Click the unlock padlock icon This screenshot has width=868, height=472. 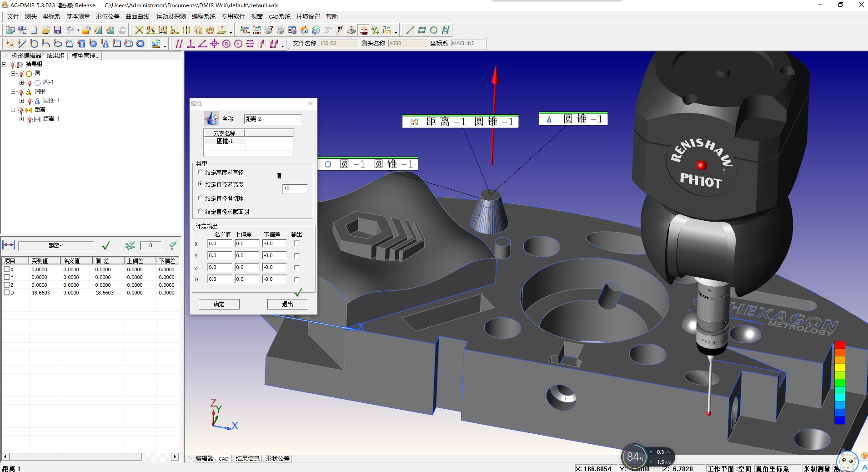point(86,30)
